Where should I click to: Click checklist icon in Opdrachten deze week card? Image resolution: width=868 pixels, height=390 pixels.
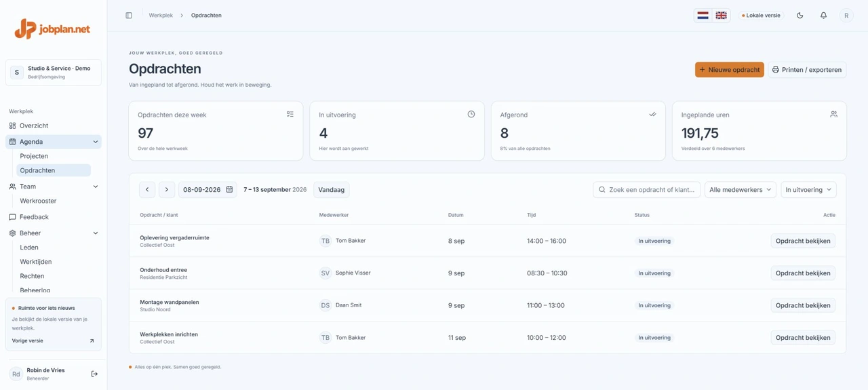coord(290,115)
